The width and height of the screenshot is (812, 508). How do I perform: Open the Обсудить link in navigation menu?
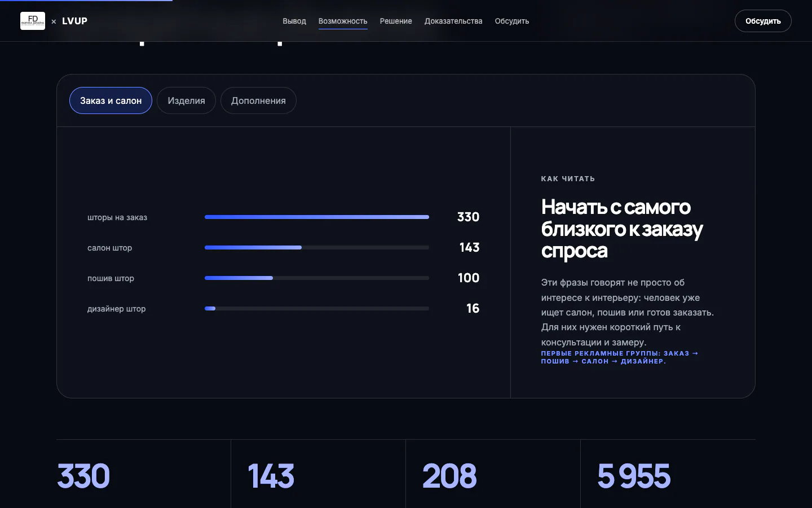pyautogui.click(x=512, y=21)
